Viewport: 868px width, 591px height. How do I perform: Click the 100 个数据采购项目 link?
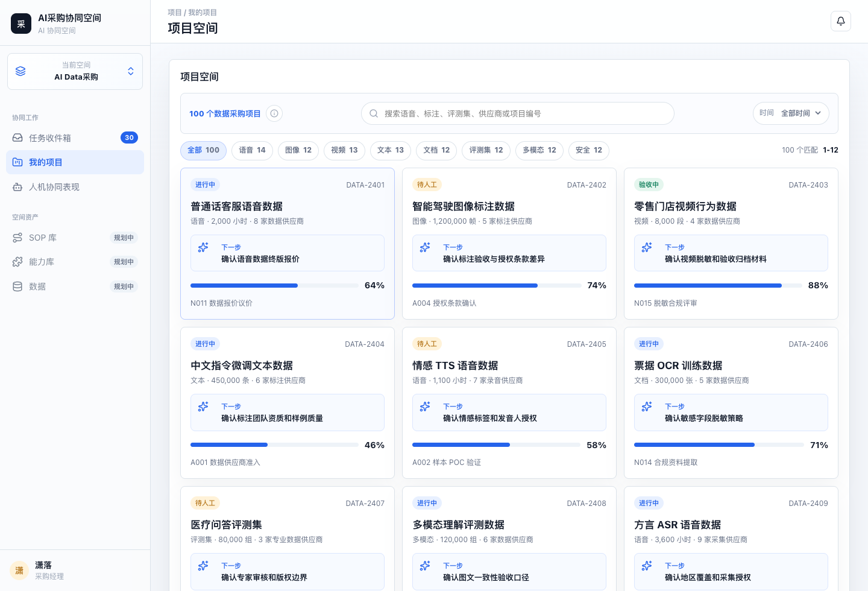(225, 113)
